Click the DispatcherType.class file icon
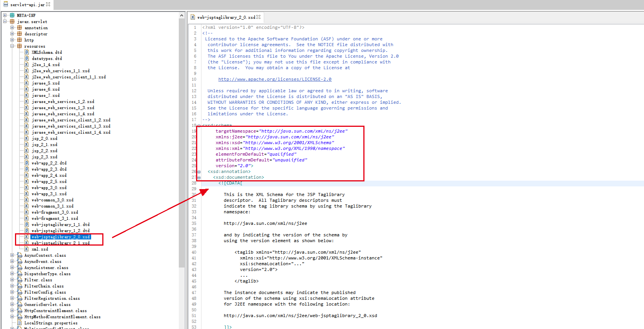The width and height of the screenshot is (644, 329). click(x=20, y=274)
